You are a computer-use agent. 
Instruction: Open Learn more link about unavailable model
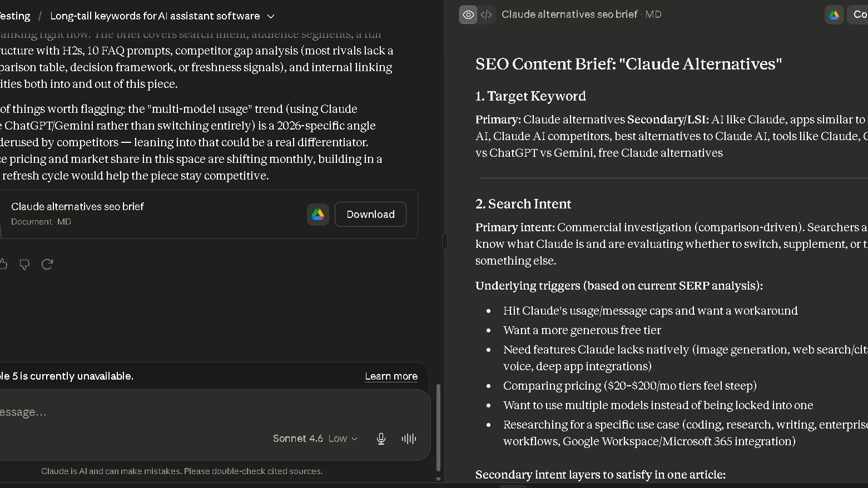coord(391,376)
